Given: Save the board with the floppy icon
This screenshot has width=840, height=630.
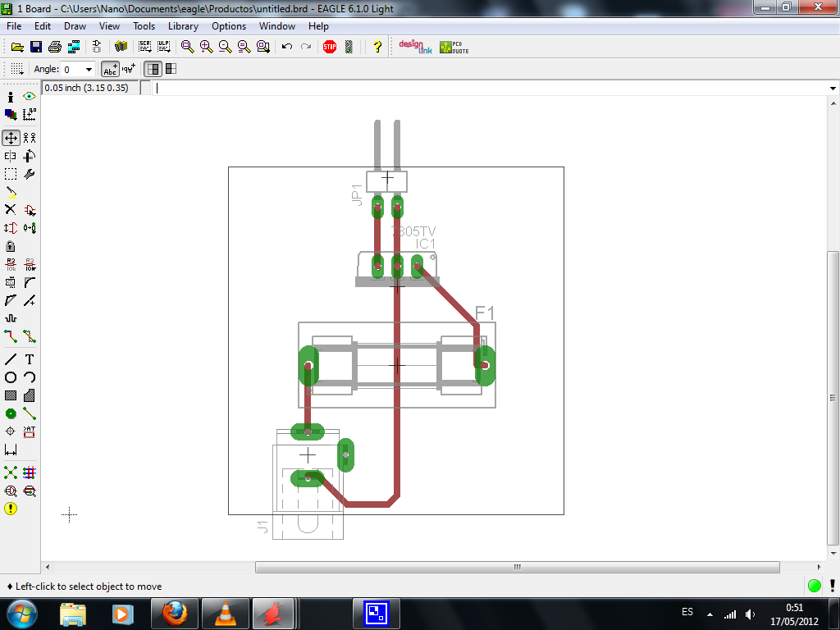Looking at the screenshot, I should click(x=36, y=47).
